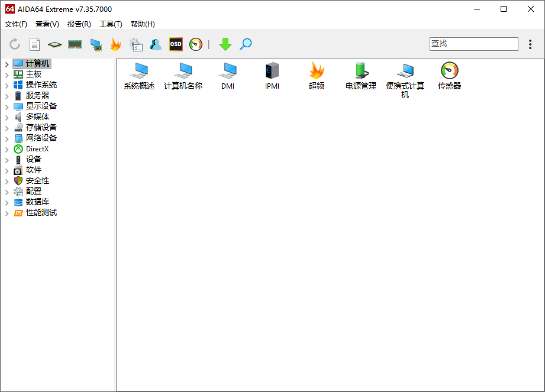545x392 pixels.
Task: Open the 工具(T) menu
Action: 111,24
